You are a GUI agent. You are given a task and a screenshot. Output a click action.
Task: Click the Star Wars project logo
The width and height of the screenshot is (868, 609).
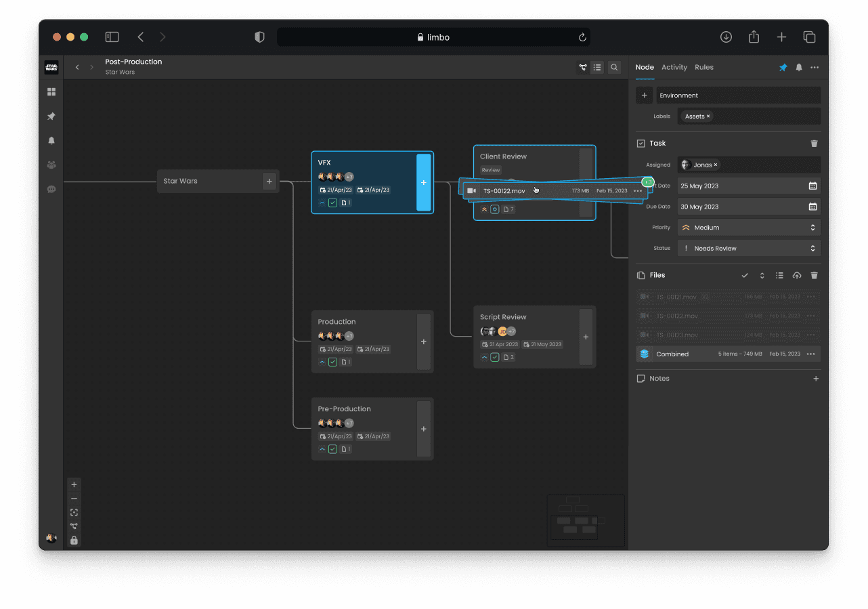(x=51, y=67)
